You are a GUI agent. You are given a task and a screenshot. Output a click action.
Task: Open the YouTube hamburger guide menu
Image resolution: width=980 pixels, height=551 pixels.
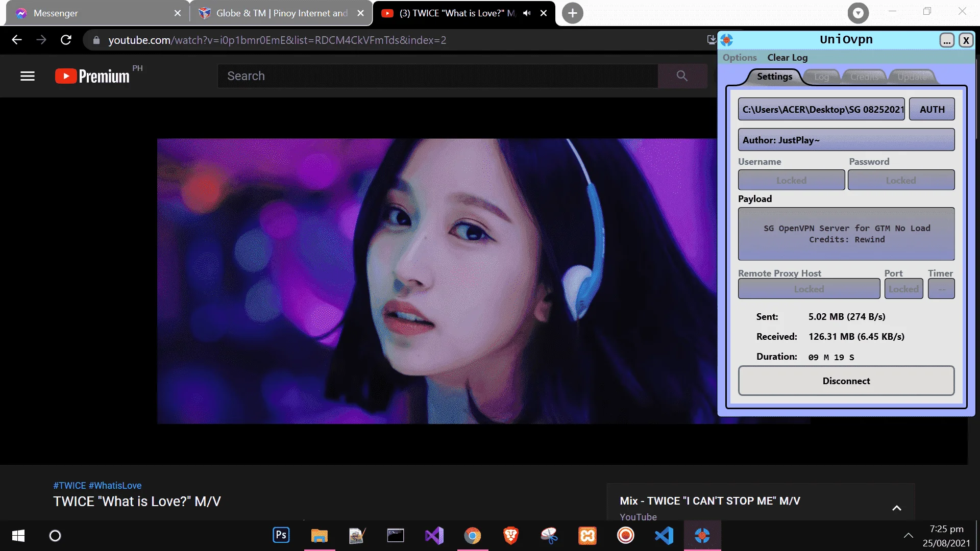pos(28,76)
